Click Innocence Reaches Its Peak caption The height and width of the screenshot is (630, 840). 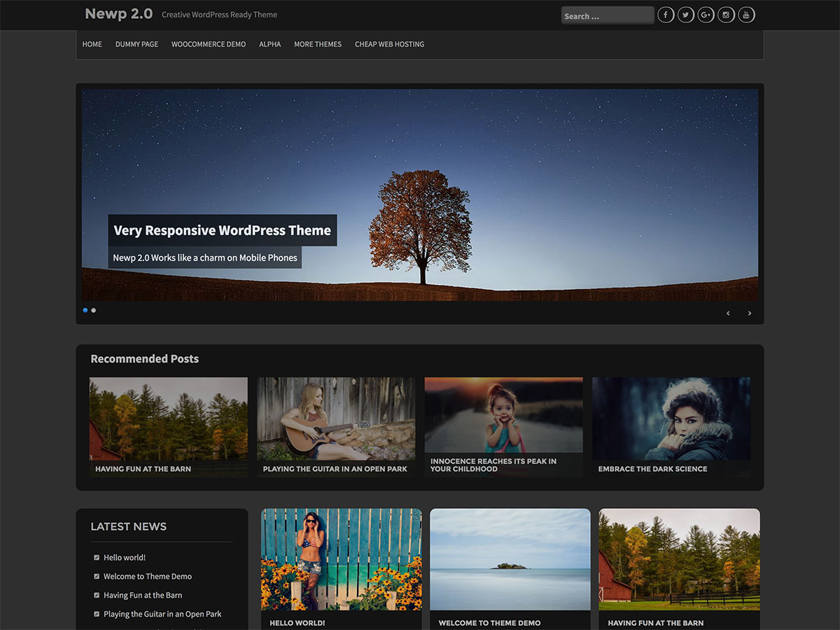click(x=493, y=465)
